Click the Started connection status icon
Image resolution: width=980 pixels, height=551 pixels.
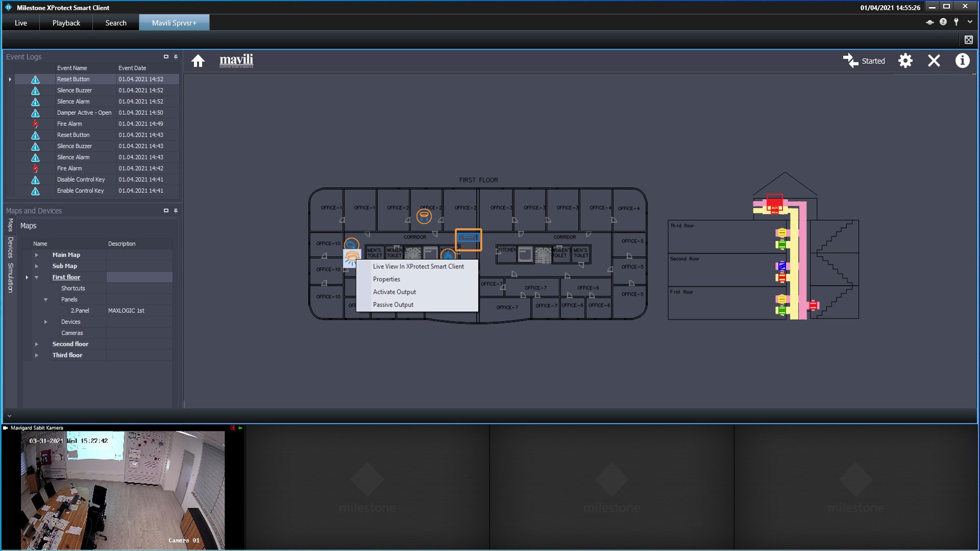(x=850, y=61)
